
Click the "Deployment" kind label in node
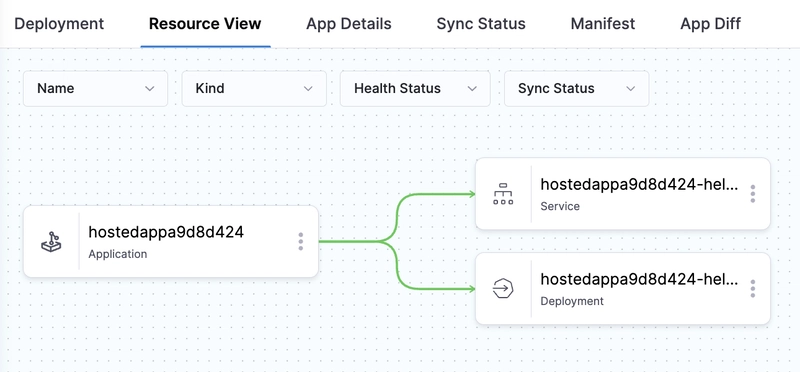tap(572, 301)
